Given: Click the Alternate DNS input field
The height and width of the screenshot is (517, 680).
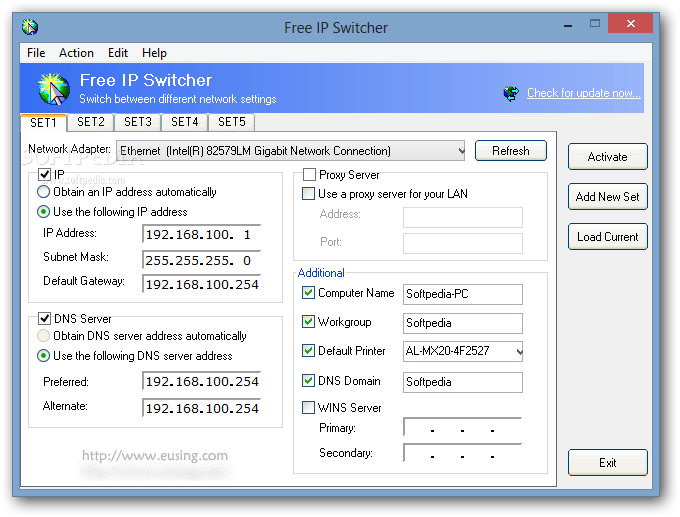Looking at the screenshot, I should [202, 408].
